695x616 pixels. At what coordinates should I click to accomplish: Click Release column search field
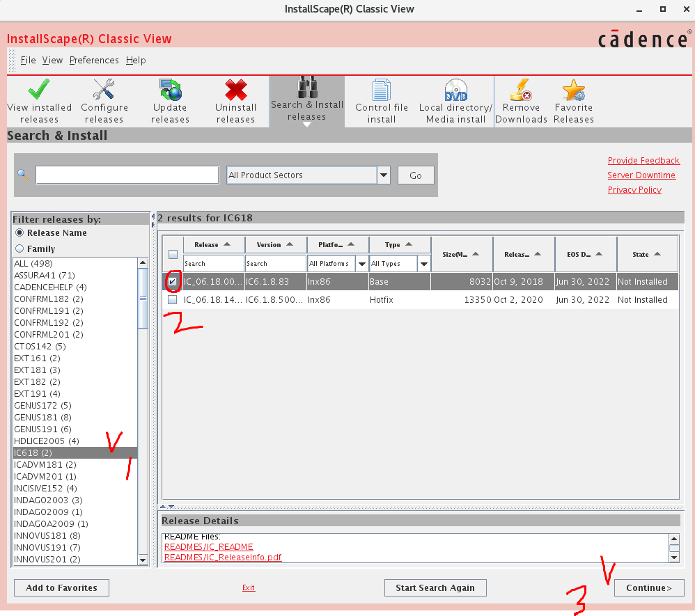[x=214, y=264]
